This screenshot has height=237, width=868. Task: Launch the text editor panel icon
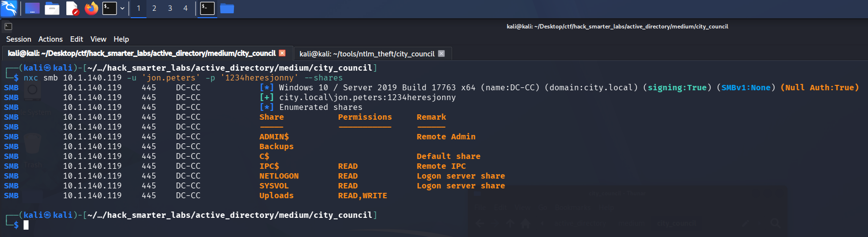coord(72,8)
